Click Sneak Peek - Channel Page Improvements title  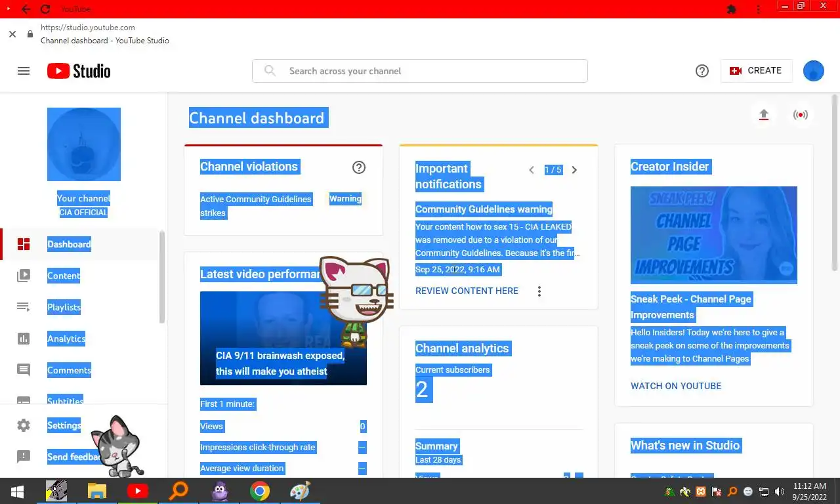coord(691,307)
